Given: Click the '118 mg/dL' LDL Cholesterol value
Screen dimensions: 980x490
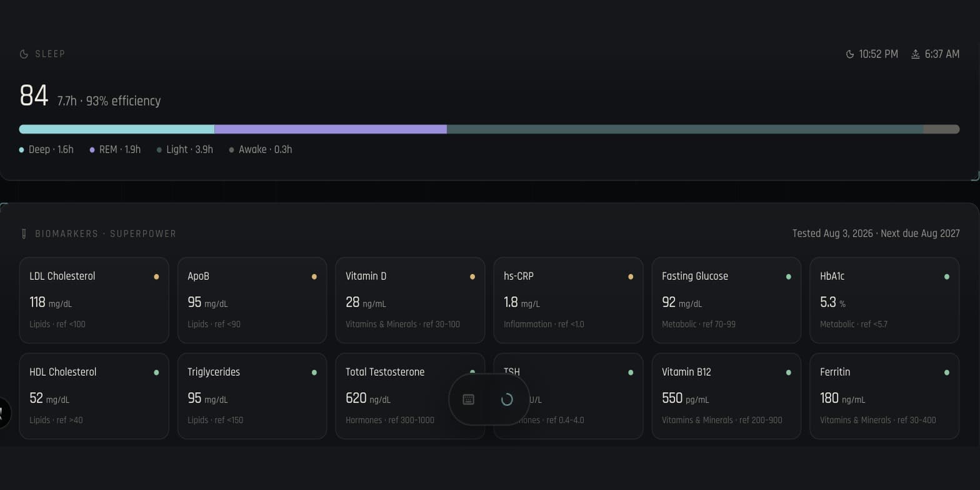Looking at the screenshot, I should point(51,303).
